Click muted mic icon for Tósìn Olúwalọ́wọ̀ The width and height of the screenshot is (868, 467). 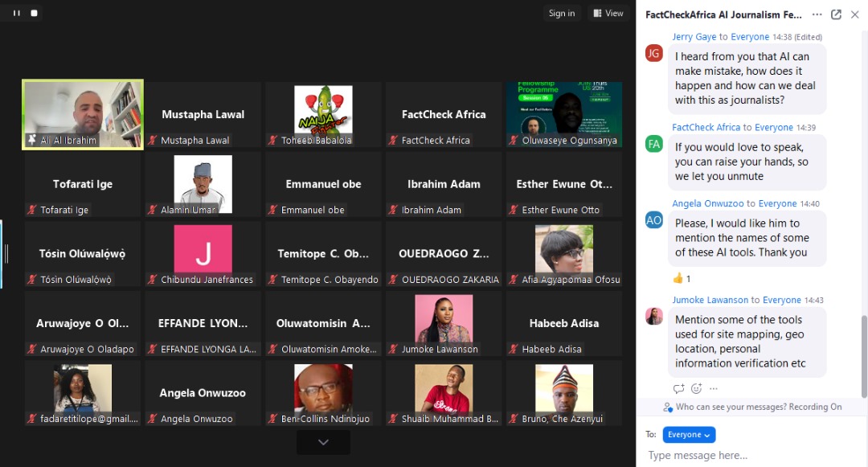coord(32,280)
